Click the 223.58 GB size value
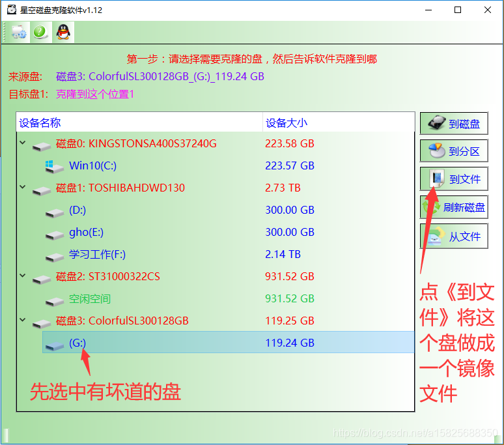Image resolution: width=504 pixels, height=445 pixels. click(290, 143)
